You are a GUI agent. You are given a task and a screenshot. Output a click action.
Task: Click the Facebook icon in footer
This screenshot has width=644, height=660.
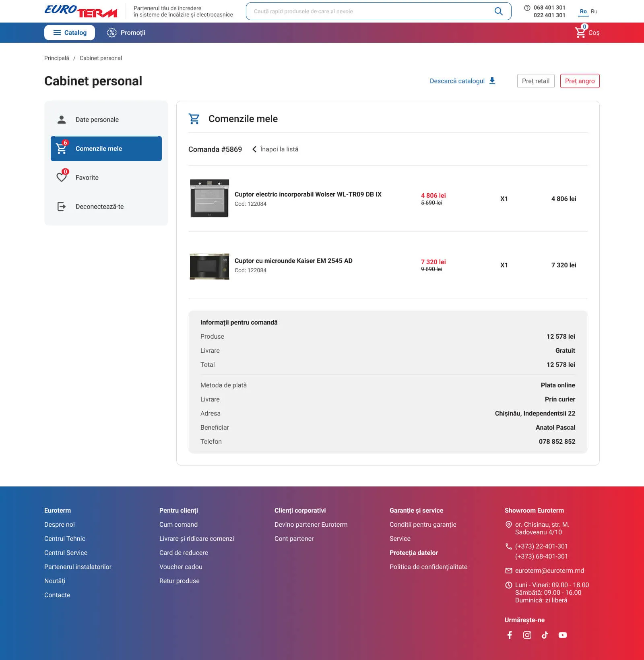[510, 635]
